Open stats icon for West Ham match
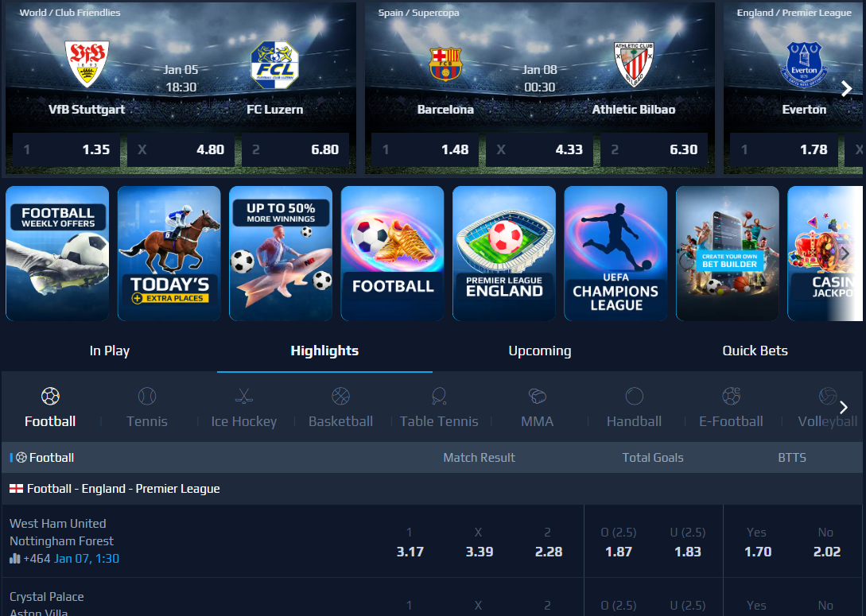The height and width of the screenshot is (616, 866). 15,559
